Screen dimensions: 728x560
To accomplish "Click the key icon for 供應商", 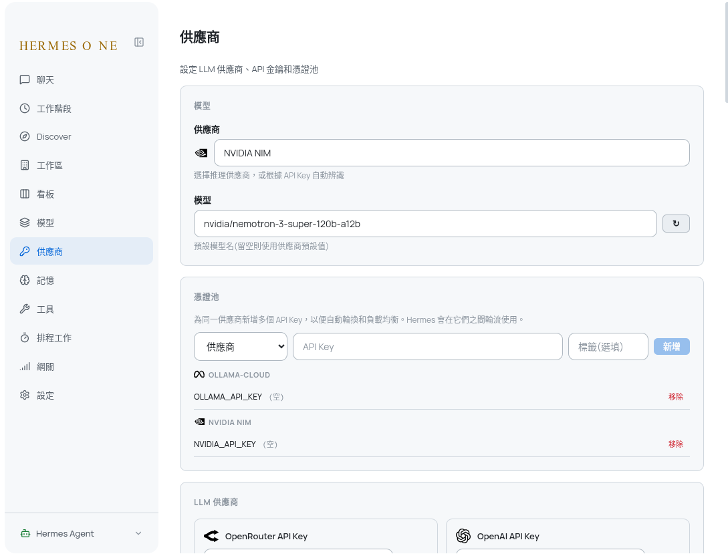I will pos(25,251).
